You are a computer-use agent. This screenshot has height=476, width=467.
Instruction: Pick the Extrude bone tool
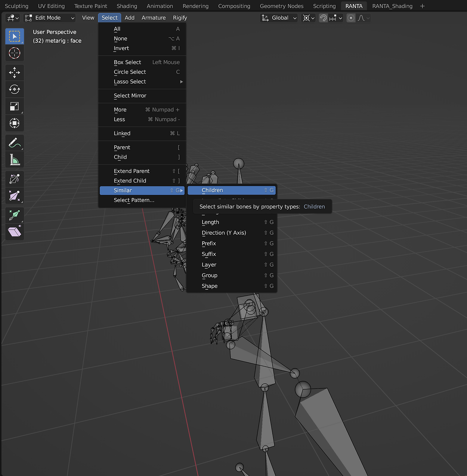[x=15, y=215]
